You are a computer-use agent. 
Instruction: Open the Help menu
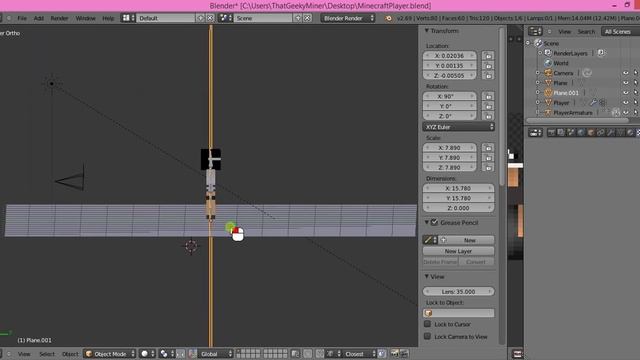[108, 18]
